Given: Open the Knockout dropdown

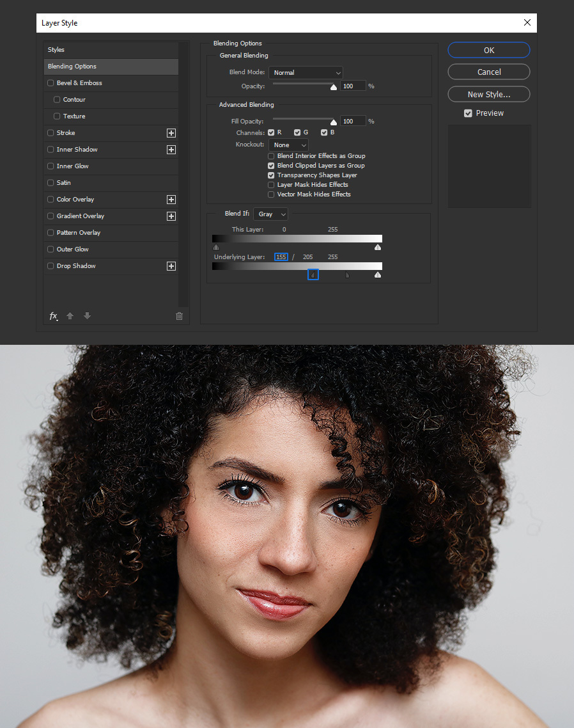Looking at the screenshot, I should point(288,145).
